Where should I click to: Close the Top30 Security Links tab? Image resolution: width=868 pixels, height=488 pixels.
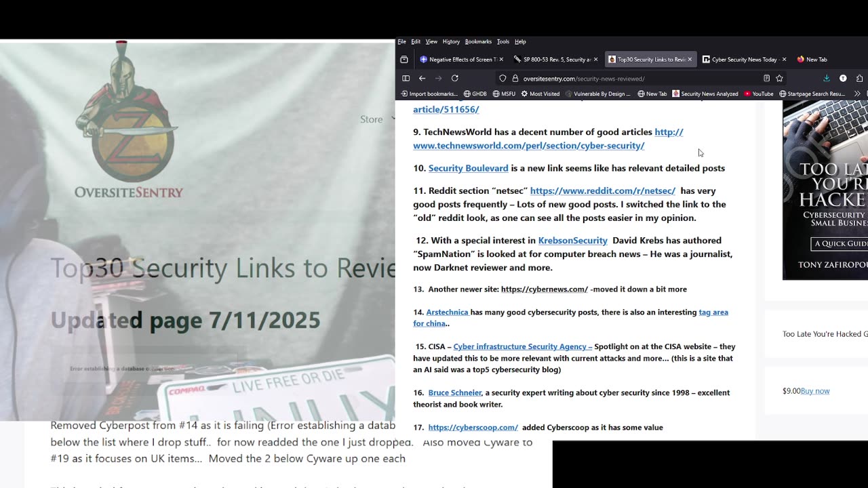click(690, 60)
